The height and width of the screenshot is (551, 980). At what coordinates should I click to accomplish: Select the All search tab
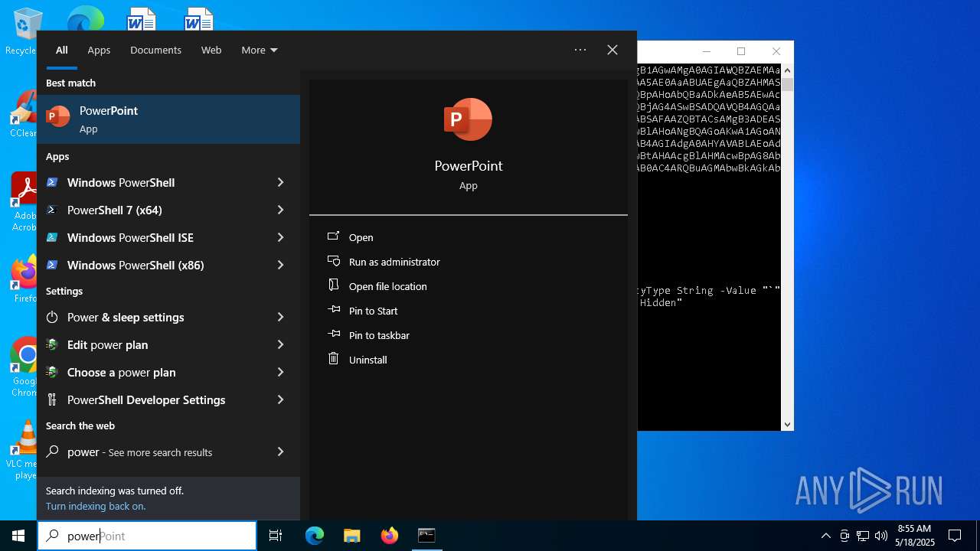click(62, 50)
